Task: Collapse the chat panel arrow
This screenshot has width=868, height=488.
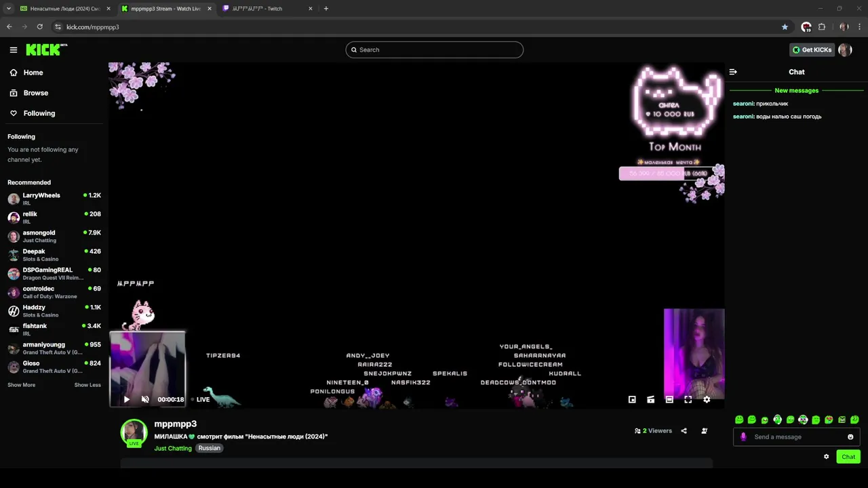Action: [733, 72]
